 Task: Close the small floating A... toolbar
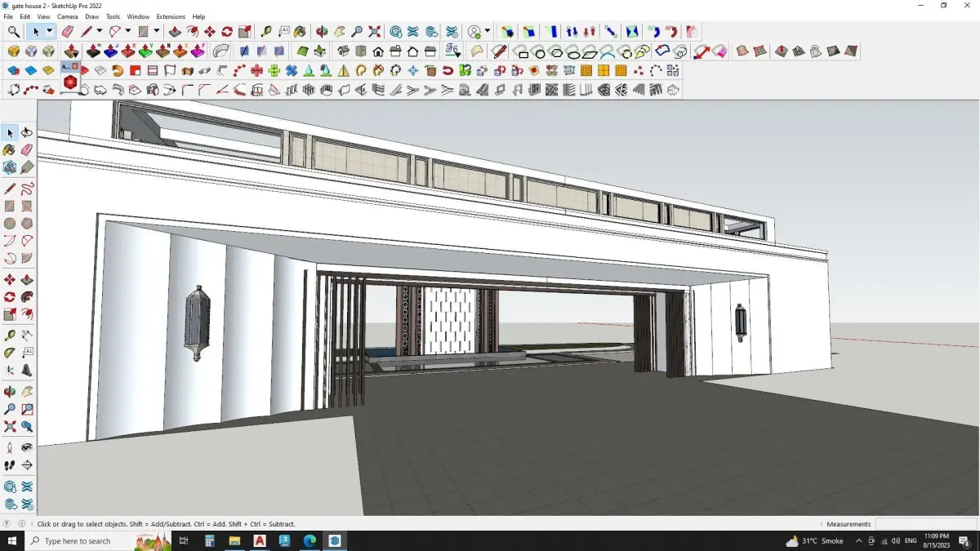[75, 66]
